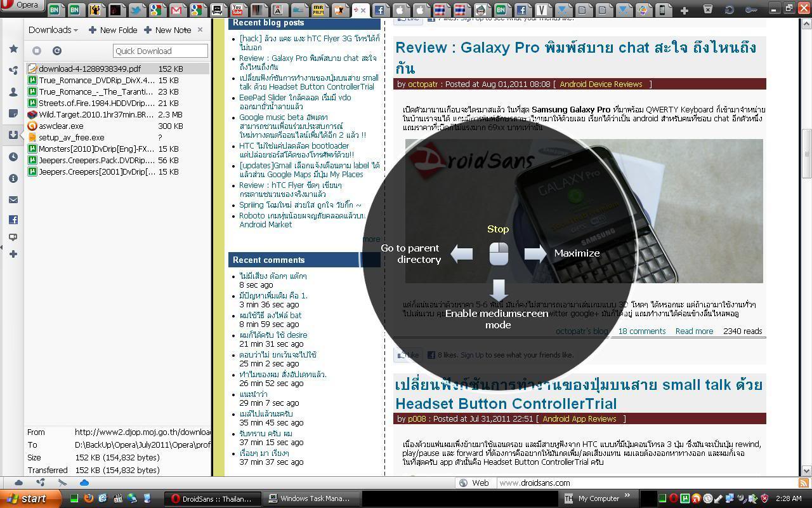Open the Roboto recent blog post
Screen dimensions: 812x508
[302, 220]
